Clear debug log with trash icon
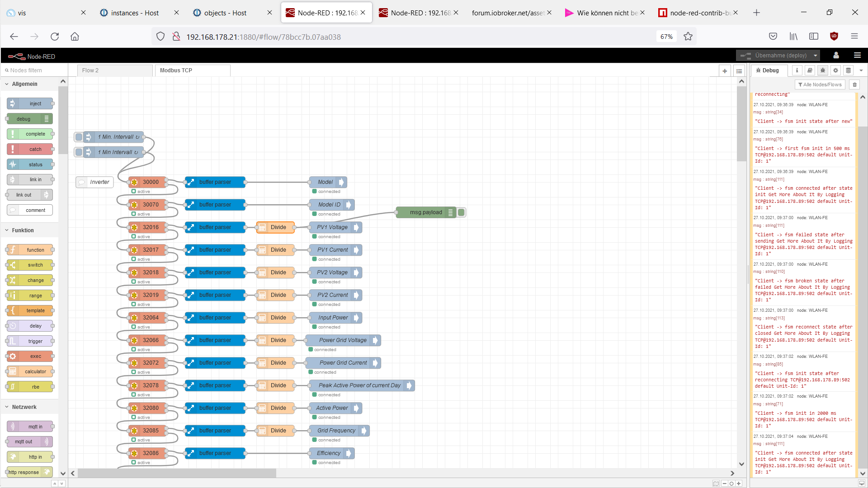The width and height of the screenshot is (868, 488). tap(854, 84)
